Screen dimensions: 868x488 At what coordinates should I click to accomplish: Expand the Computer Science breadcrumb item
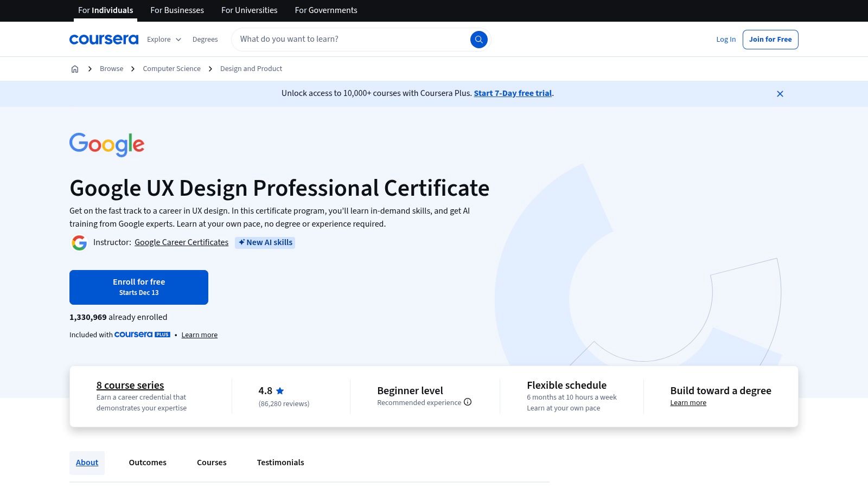[171, 68]
